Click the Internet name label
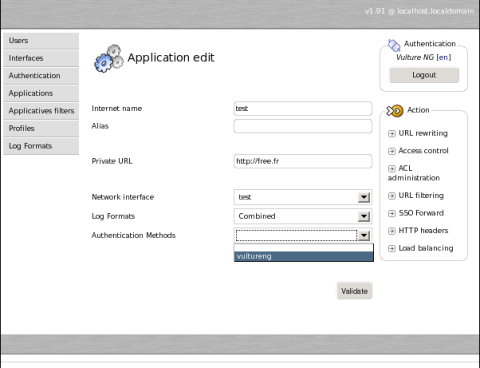The height and width of the screenshot is (368, 480). click(117, 109)
